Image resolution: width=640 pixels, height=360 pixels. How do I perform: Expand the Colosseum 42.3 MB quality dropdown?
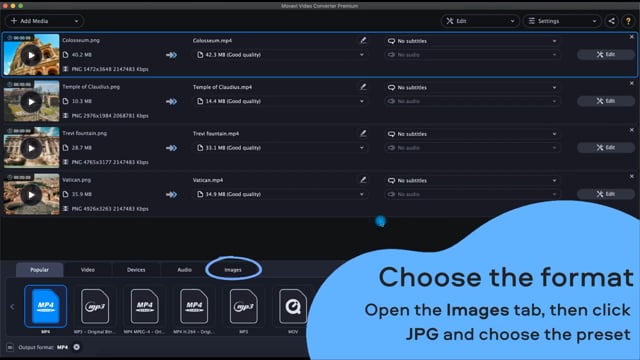point(280,55)
